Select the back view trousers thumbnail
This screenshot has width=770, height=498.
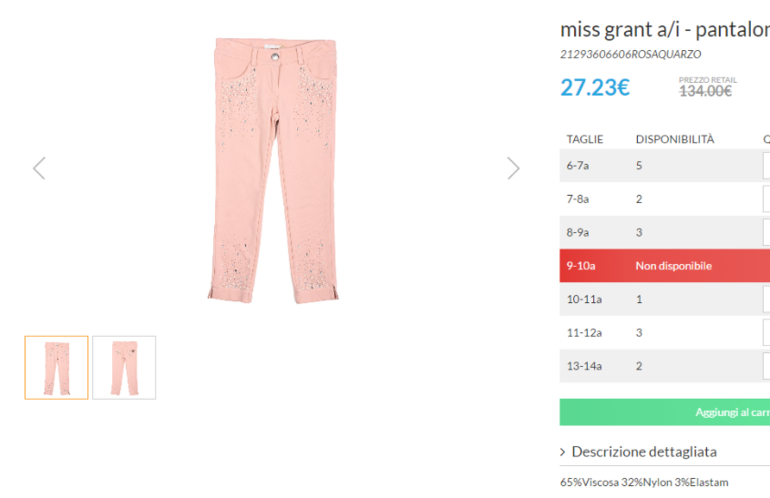pyautogui.click(x=124, y=368)
